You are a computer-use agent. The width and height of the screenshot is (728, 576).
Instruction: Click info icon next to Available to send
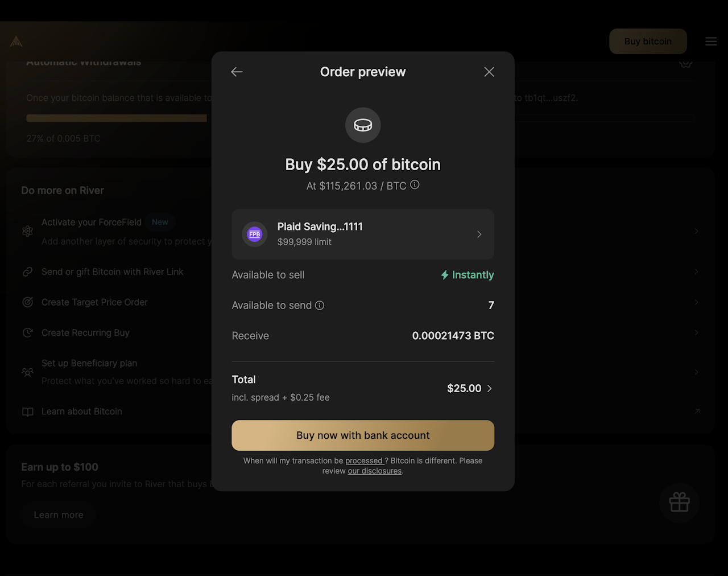[320, 306]
